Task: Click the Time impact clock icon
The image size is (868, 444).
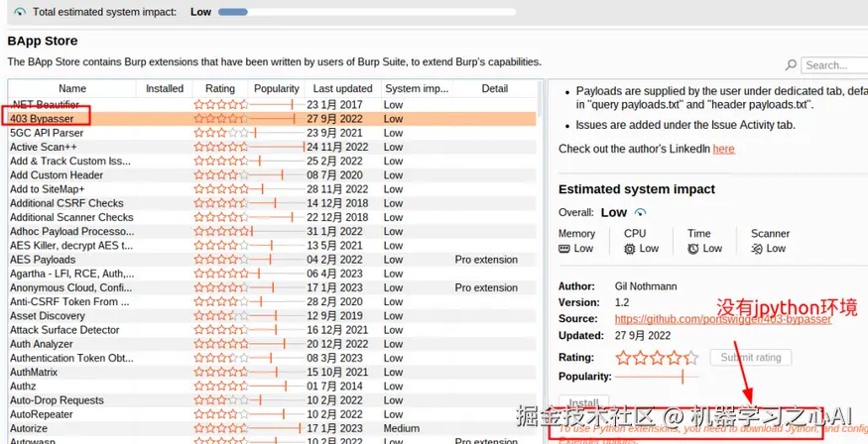Action: (693, 249)
